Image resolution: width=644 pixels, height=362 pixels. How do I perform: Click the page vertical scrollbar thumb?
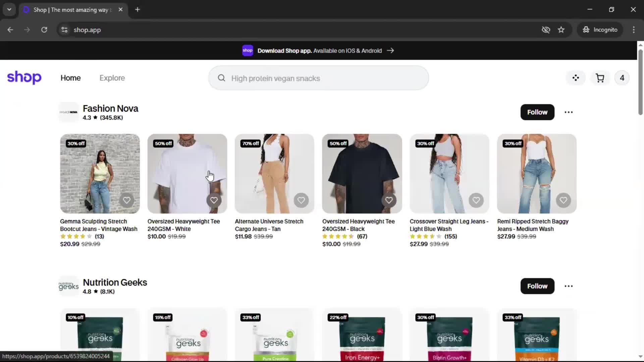click(640, 82)
